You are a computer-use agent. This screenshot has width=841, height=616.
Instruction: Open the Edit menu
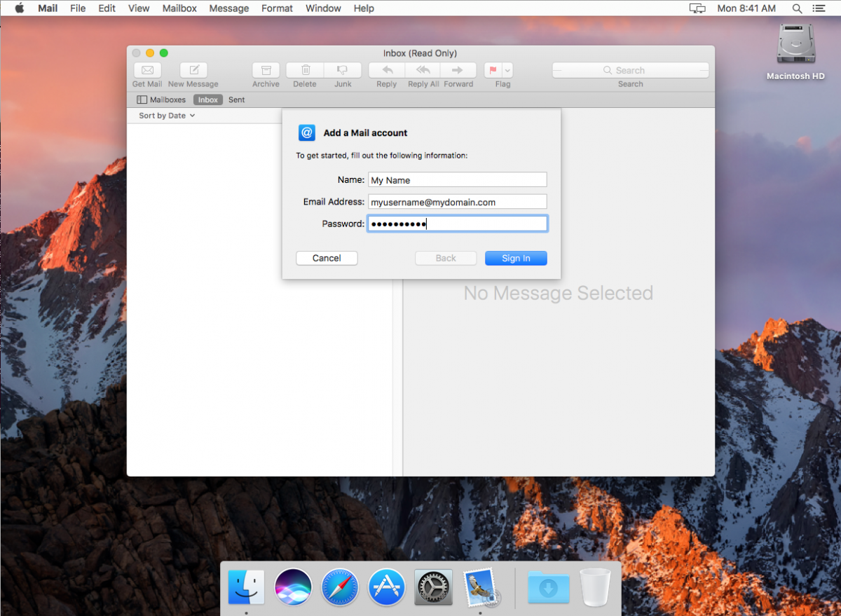(107, 8)
